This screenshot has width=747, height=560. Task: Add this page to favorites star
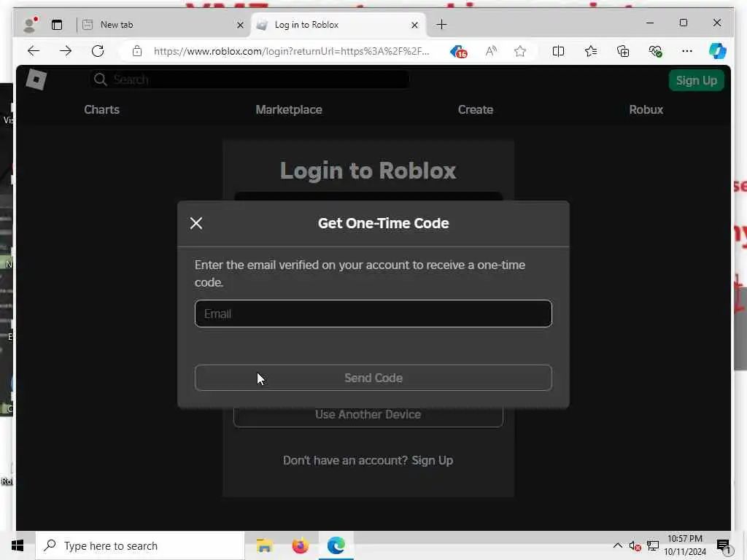[x=520, y=51]
